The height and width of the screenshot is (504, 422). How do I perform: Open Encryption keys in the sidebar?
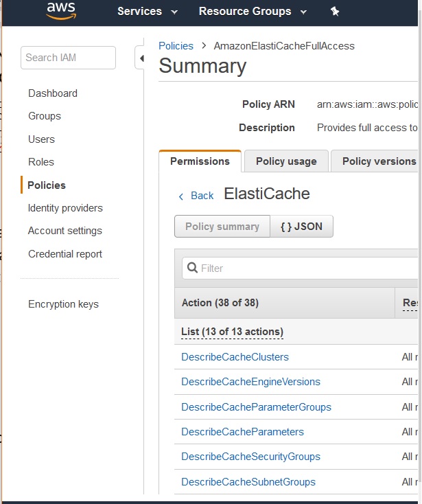point(63,304)
